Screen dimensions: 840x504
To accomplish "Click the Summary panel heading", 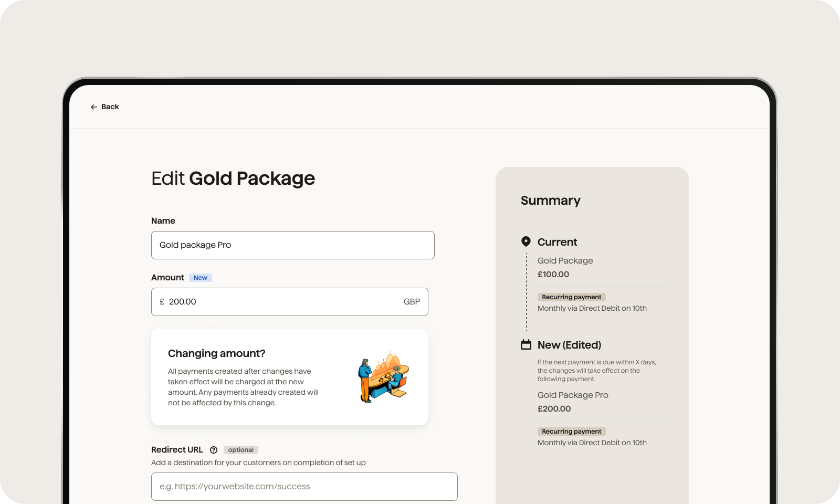I will [551, 201].
